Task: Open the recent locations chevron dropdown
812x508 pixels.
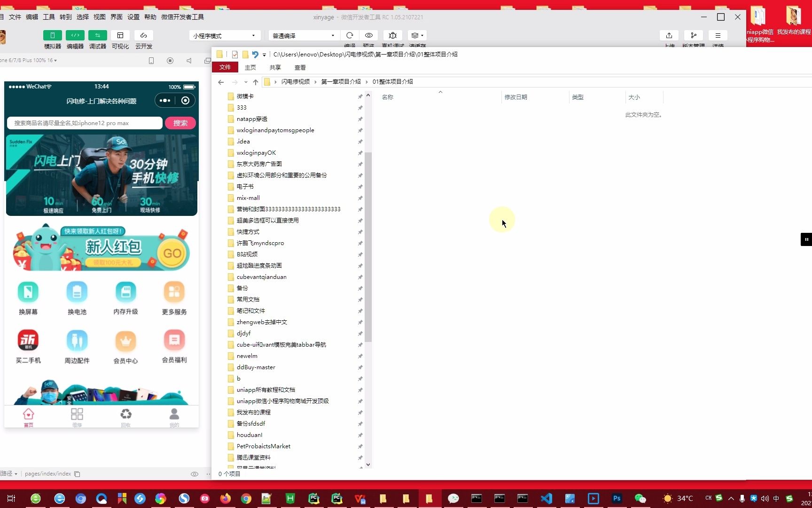Action: point(245,82)
